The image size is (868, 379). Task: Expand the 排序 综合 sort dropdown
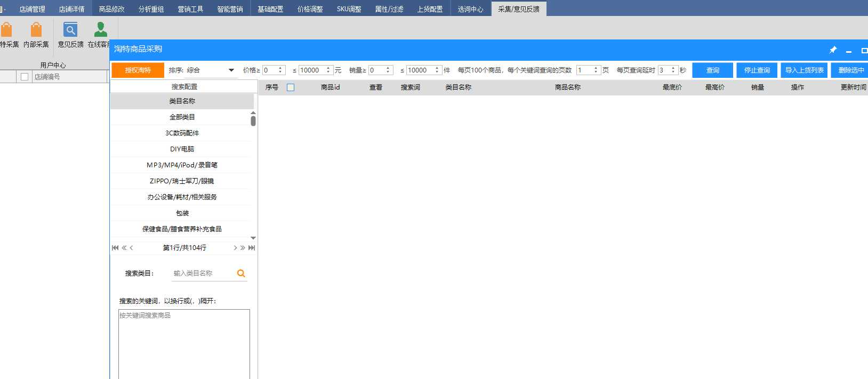click(231, 70)
